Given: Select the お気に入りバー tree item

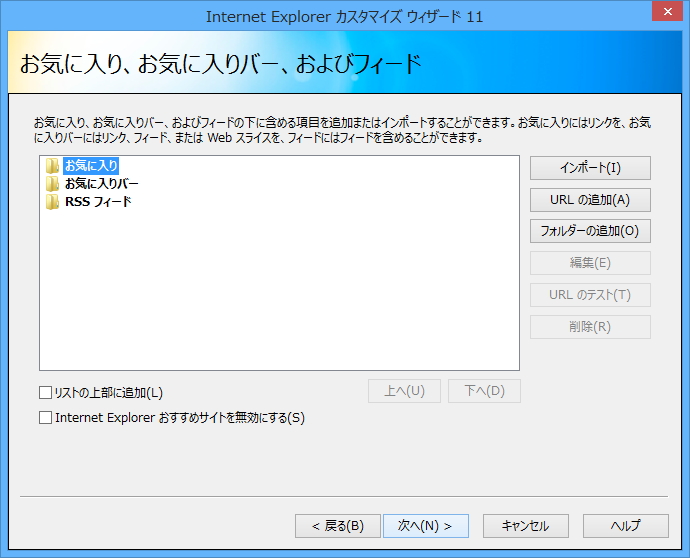Looking at the screenshot, I should click(x=102, y=184).
